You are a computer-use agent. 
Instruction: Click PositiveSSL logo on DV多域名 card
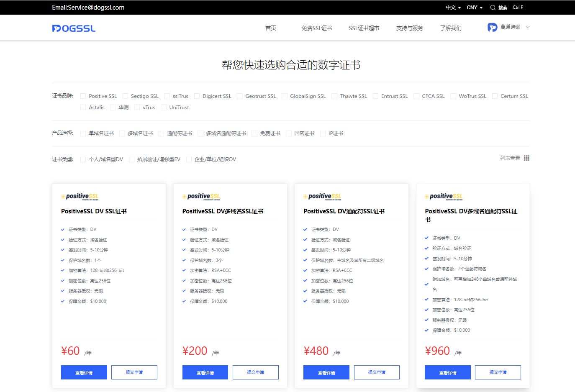[201, 197]
